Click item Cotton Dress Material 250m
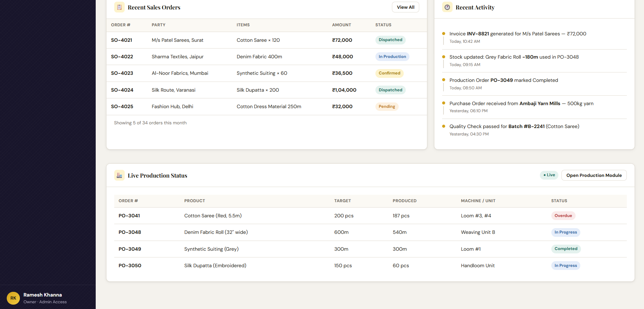 (269, 106)
